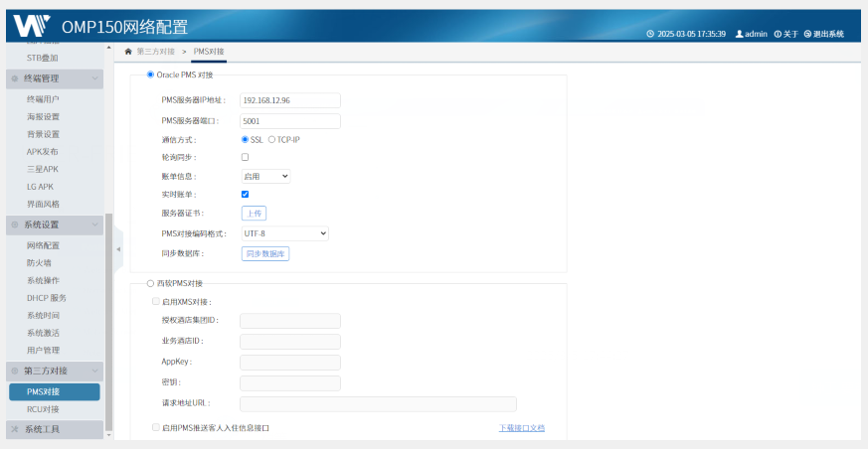Viewport: 868px width, 449px height.
Task: Open 系统操作 in the sidebar
Action: [43, 280]
